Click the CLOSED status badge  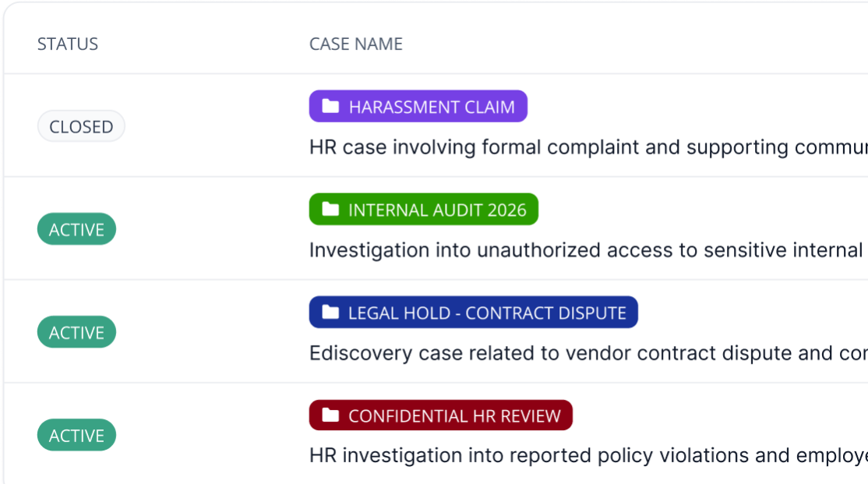point(81,126)
